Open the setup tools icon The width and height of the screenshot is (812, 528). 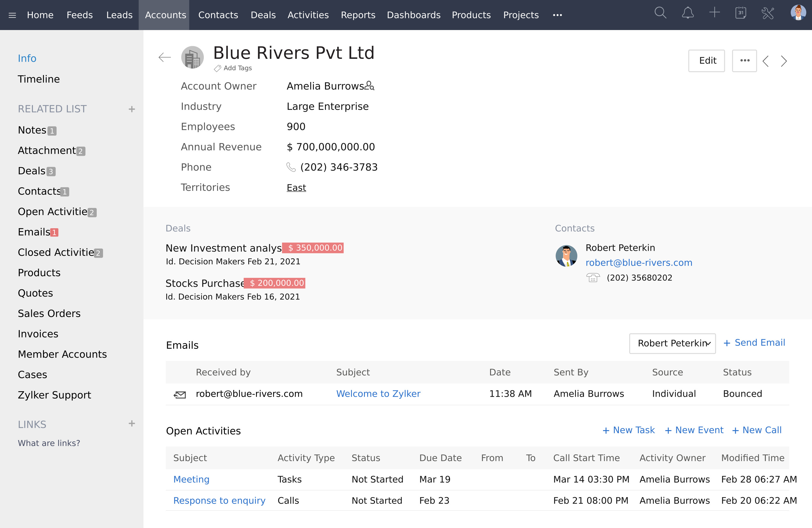coord(768,13)
